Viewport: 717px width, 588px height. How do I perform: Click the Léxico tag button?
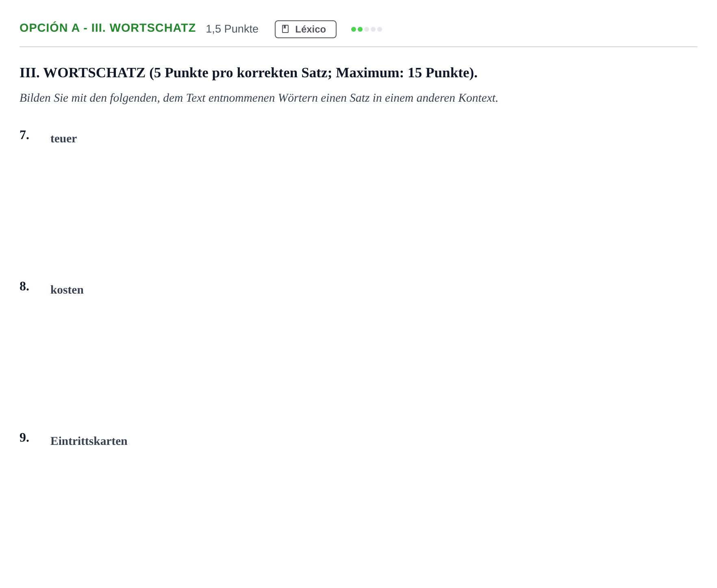(305, 29)
